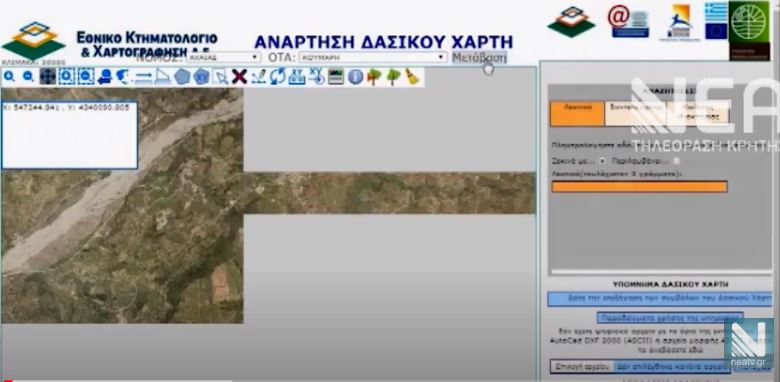Click the circular refresh arrows icon
This screenshot has width=780, height=382.
click(278, 77)
